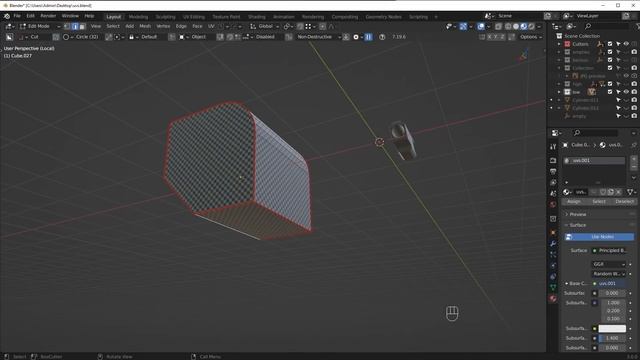Image resolution: width=640 pixels, height=360 pixels.
Task: Toggle Cutters collection eye visibility
Action: point(626,44)
